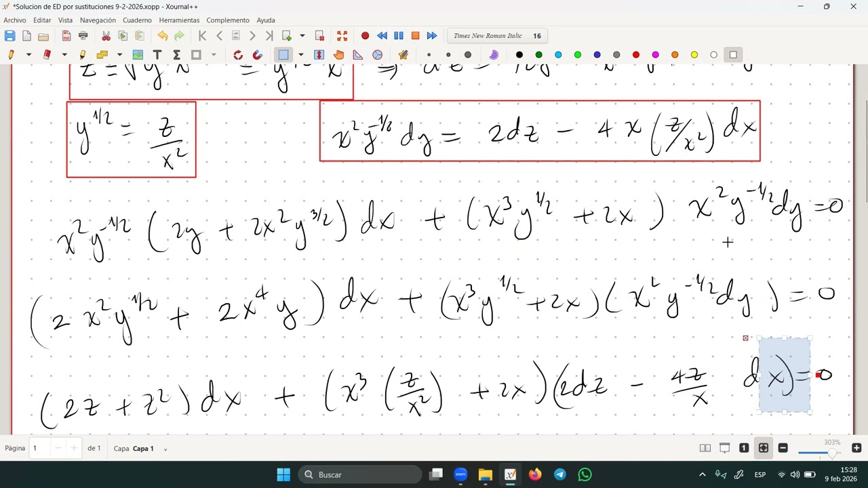This screenshot has width=868, height=488.
Task: Open the Complemento menu
Action: (x=228, y=20)
